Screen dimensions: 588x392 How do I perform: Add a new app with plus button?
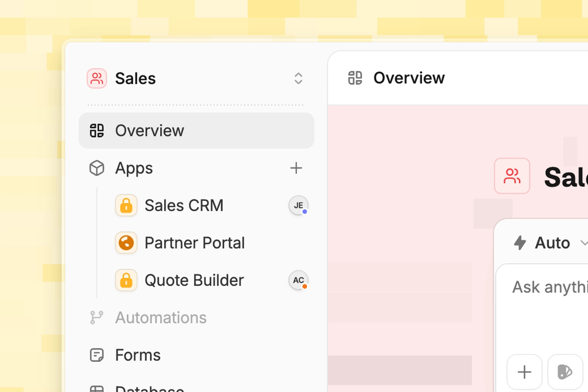tap(296, 168)
